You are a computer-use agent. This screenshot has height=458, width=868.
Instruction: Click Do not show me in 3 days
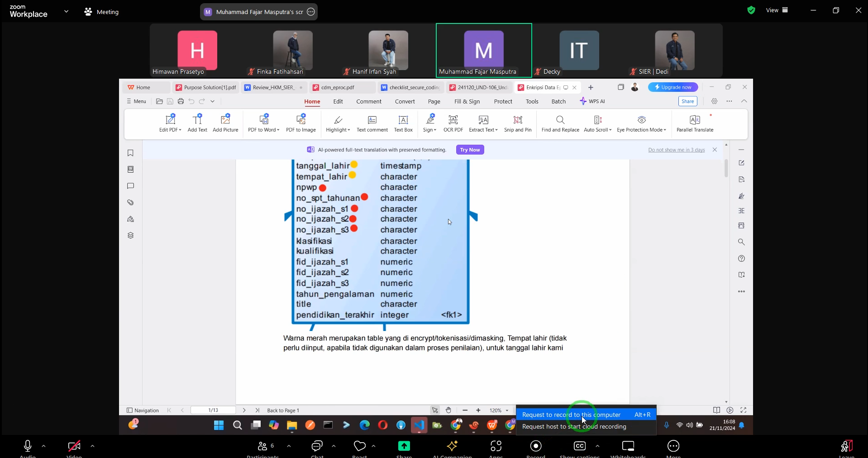[676, 150]
